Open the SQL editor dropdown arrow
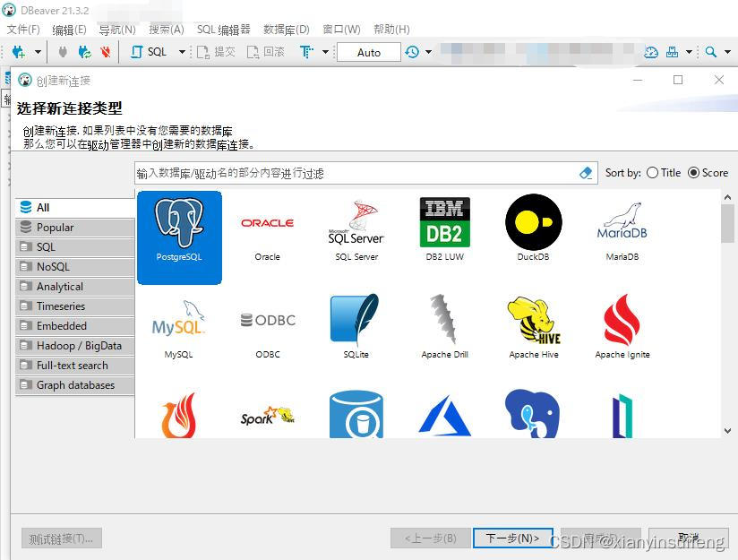The image size is (738, 560). [182, 52]
